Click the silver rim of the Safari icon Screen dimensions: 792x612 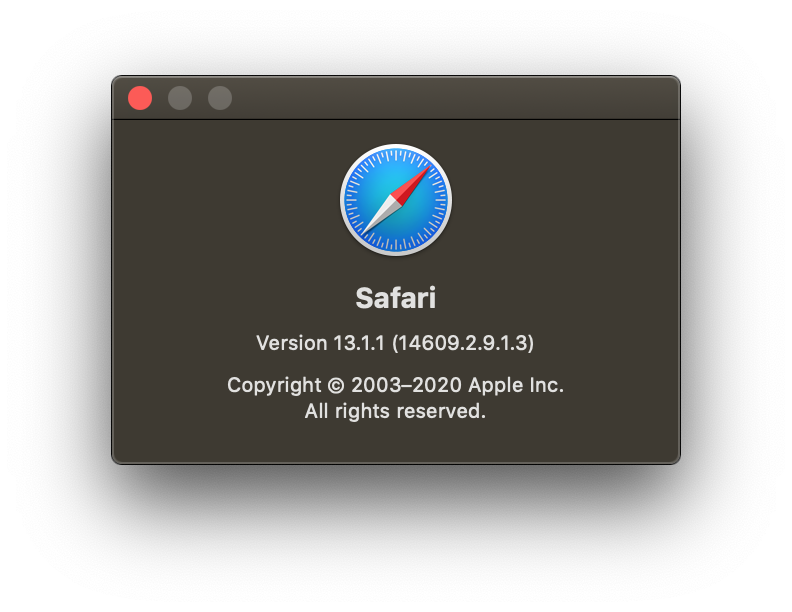(x=396, y=146)
